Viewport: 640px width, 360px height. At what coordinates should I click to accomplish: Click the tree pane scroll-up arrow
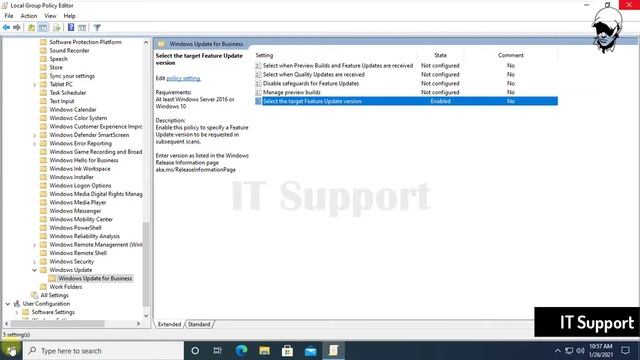[146, 42]
